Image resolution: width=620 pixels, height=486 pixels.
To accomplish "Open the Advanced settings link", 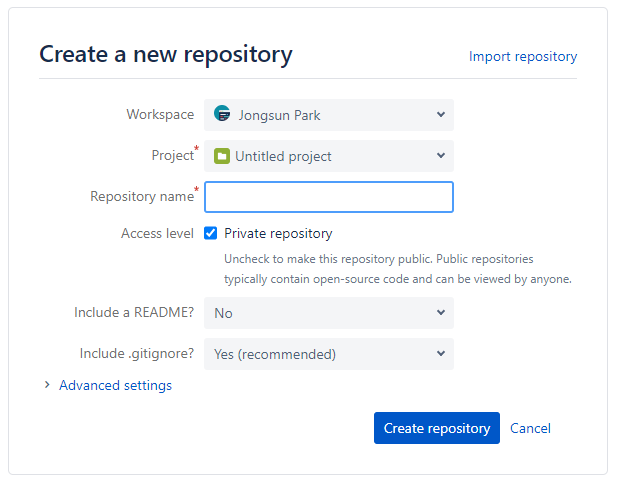I will (115, 385).
